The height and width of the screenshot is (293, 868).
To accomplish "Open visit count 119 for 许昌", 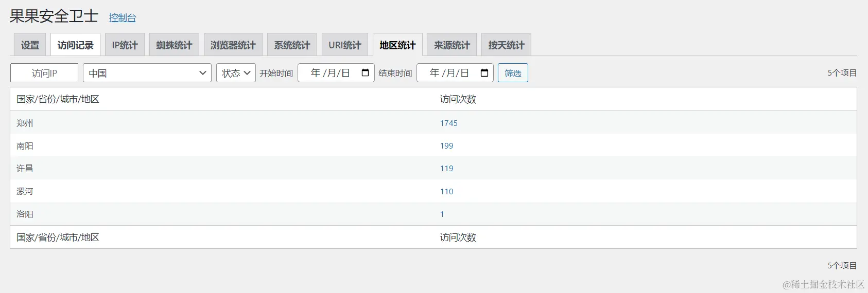I will tap(447, 169).
